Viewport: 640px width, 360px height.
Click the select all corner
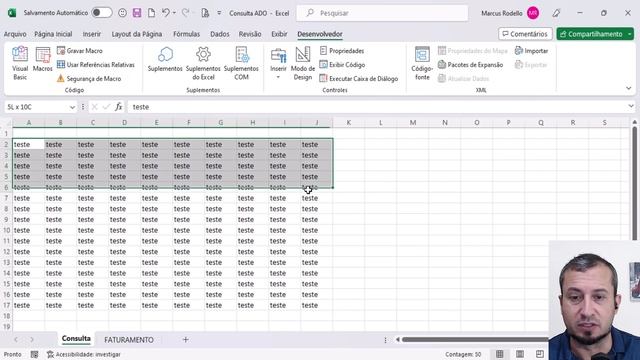[x=7, y=122]
